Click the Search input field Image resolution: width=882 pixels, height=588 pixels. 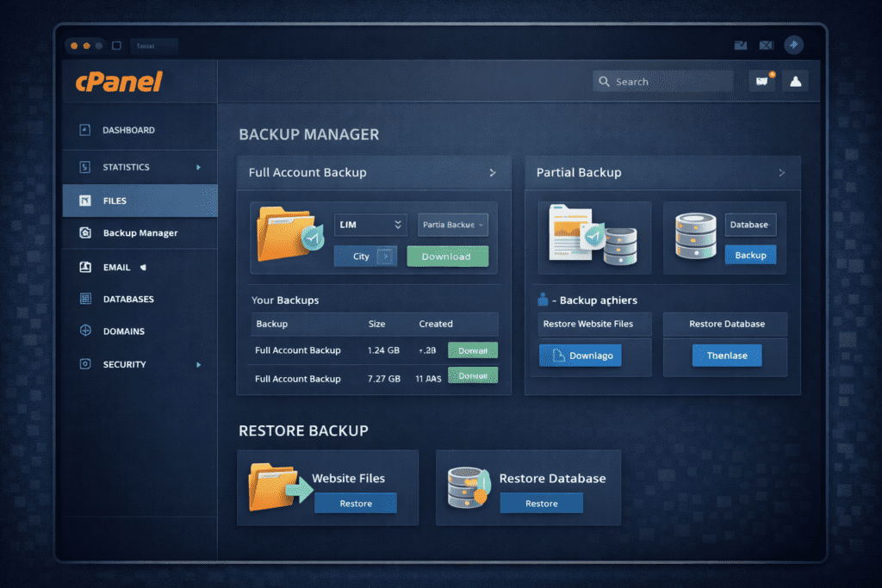click(662, 81)
